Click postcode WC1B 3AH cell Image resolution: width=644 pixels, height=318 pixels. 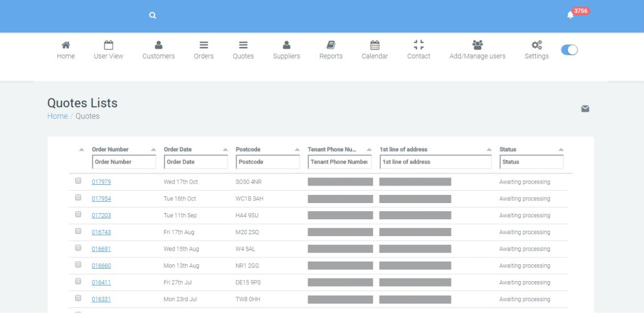(x=249, y=199)
